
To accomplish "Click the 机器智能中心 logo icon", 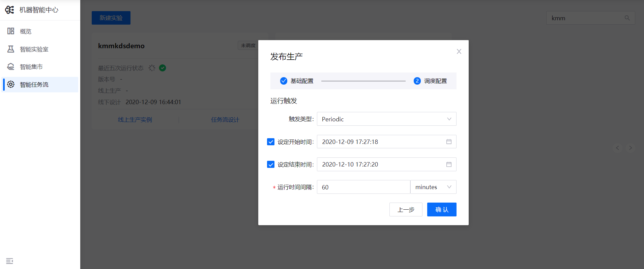I will pos(9,10).
